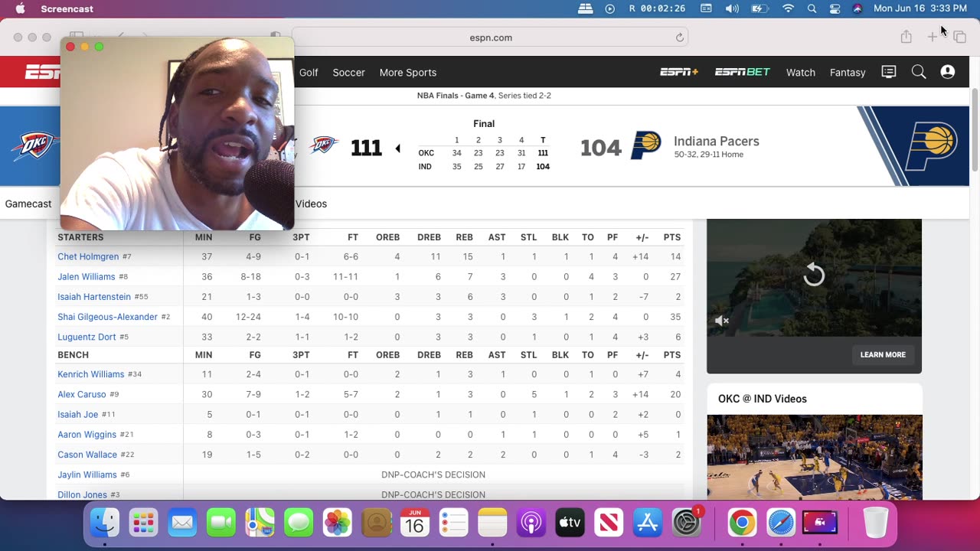Click the Oklahoma City Thunder score logo
Image resolution: width=980 pixels, height=551 pixels.
[x=325, y=145]
